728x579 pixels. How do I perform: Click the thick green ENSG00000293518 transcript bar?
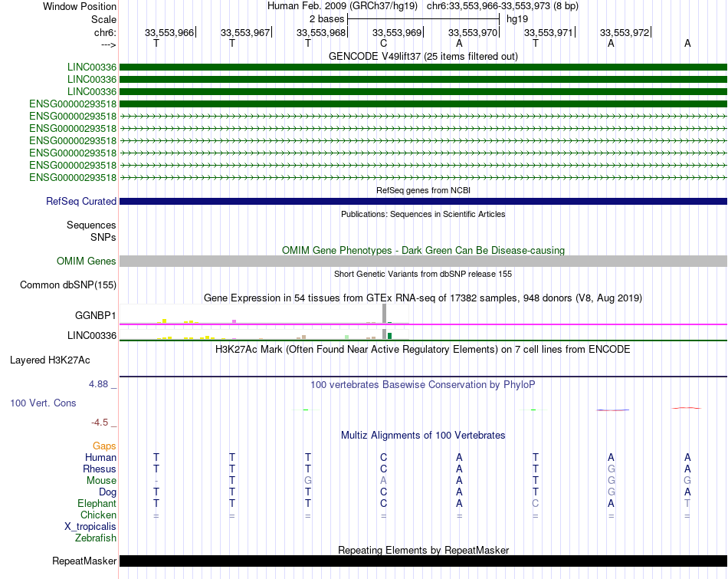click(423, 104)
